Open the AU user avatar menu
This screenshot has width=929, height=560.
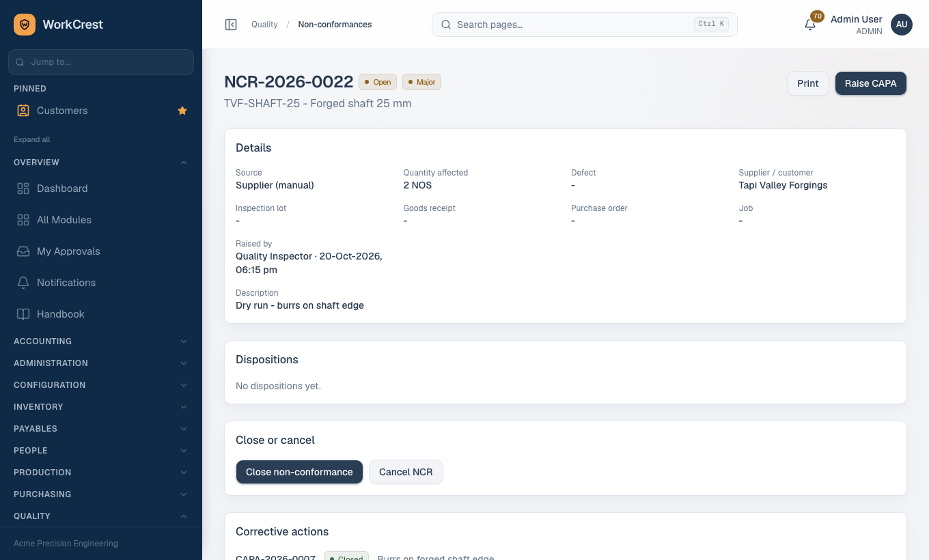point(902,25)
